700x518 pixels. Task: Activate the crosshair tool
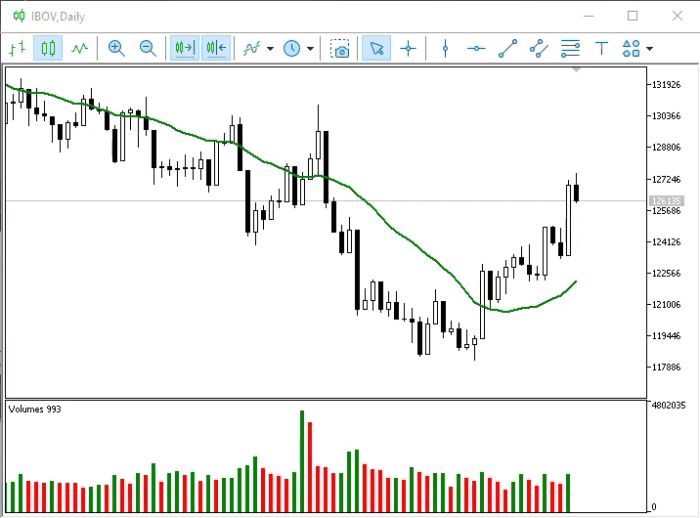[408, 48]
